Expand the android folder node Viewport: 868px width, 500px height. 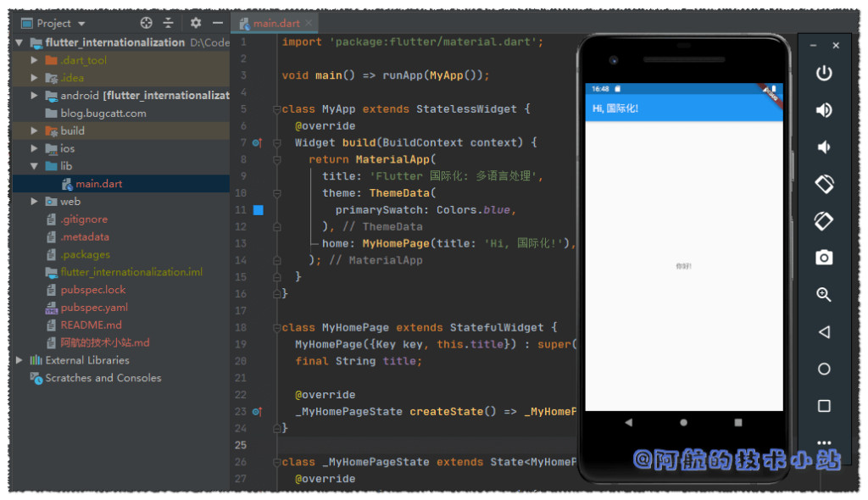pos(34,95)
